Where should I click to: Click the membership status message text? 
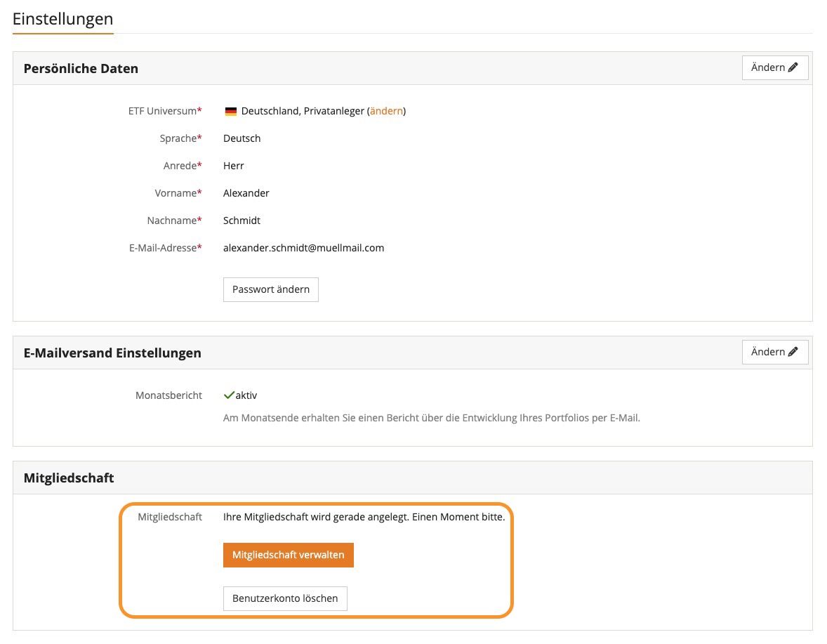point(364,517)
